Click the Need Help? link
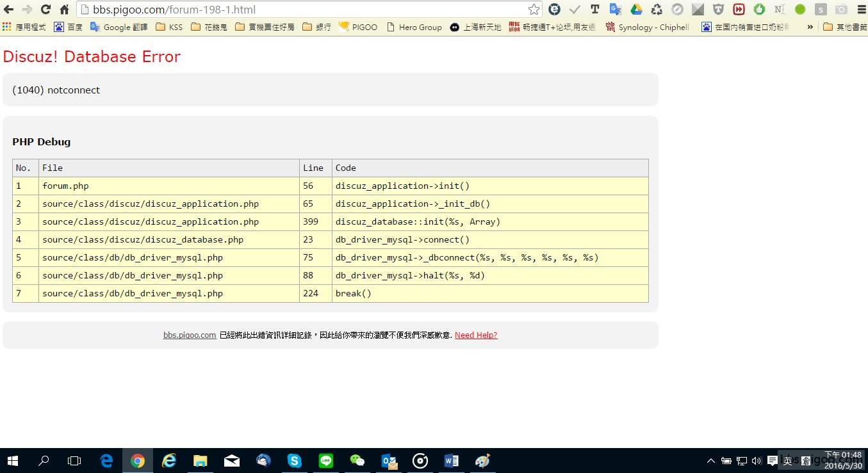Screen dimensions: 868x473 (x=476, y=335)
